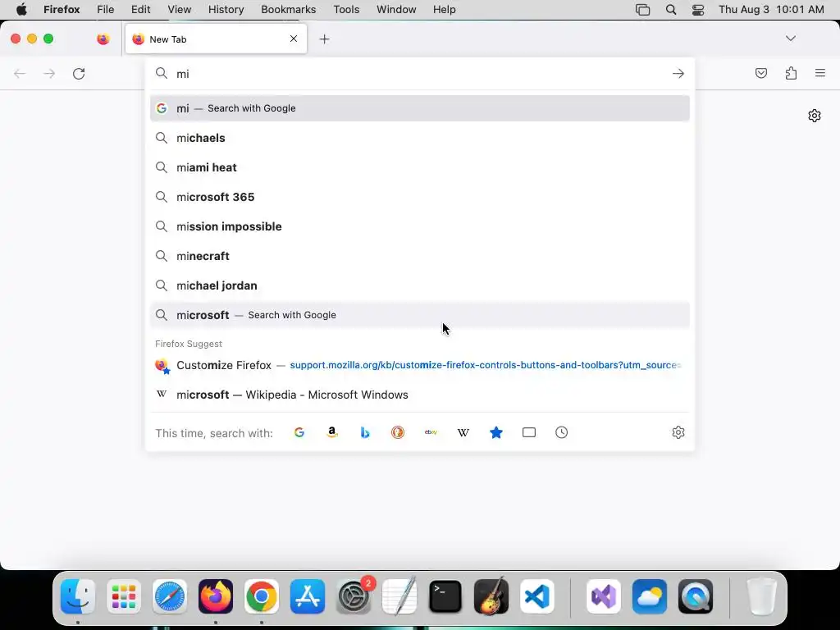Search bookmarks using the star icon
The height and width of the screenshot is (630, 840).
click(496, 432)
